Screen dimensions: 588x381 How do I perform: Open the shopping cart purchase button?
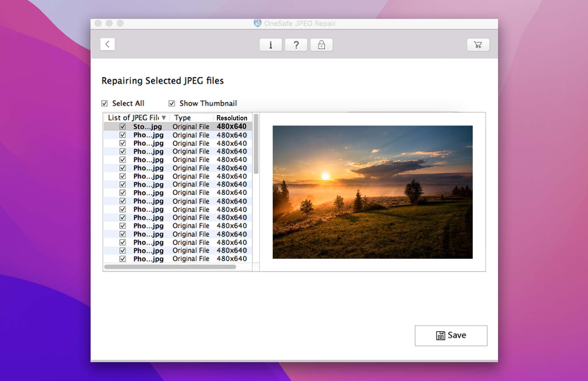(x=478, y=45)
